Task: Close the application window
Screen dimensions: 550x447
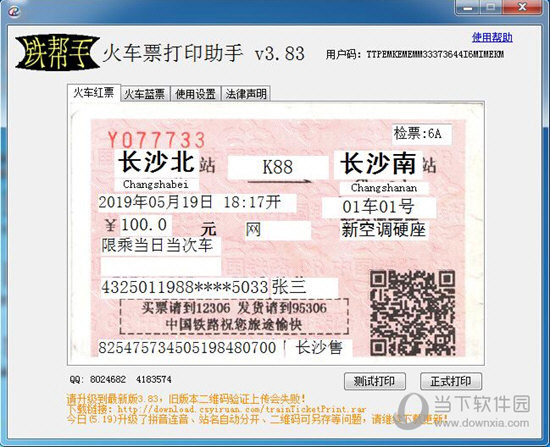Action: coord(522,7)
